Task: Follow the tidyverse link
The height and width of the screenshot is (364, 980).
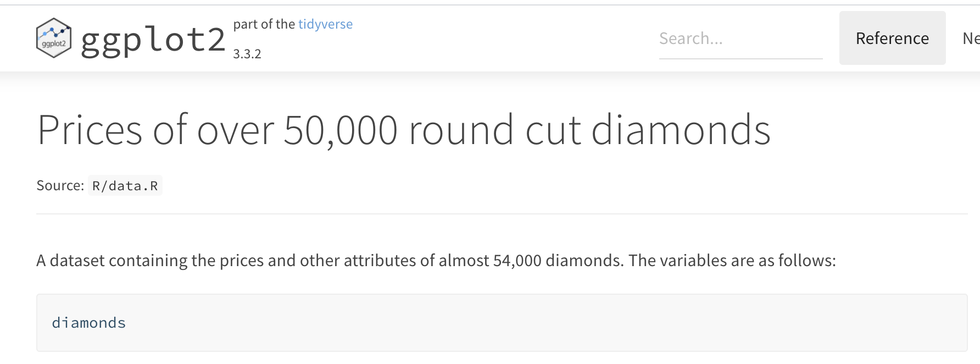Action: pyautogui.click(x=325, y=24)
